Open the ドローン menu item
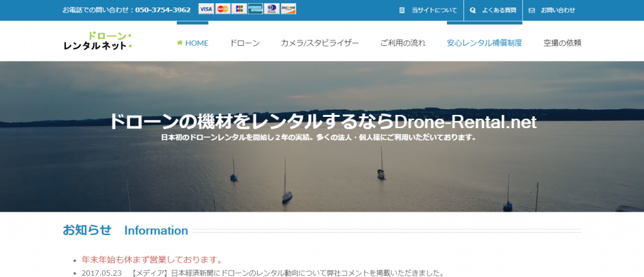Viewport: 644px width, 277px height. [245, 43]
